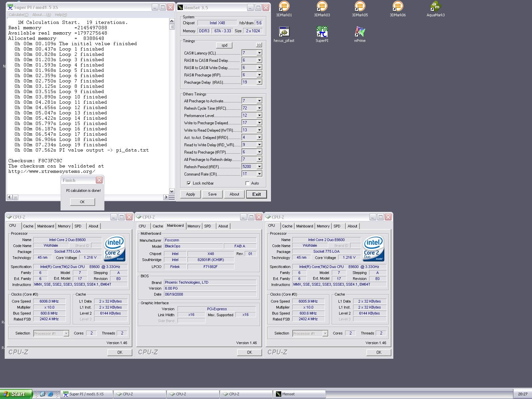
Task: Open the Calculate menu in Super PI
Action: (x=18, y=15)
